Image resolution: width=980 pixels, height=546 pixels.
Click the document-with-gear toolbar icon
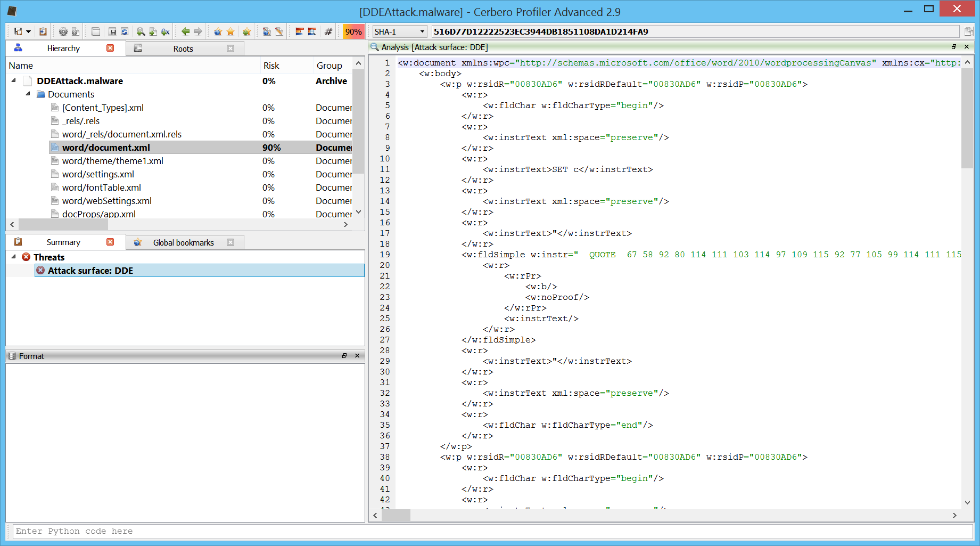76,32
